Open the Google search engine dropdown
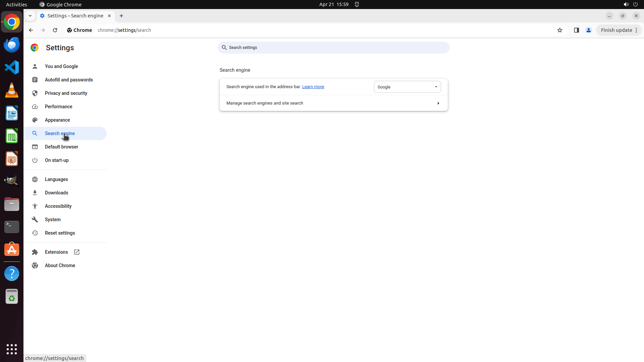 (x=407, y=87)
